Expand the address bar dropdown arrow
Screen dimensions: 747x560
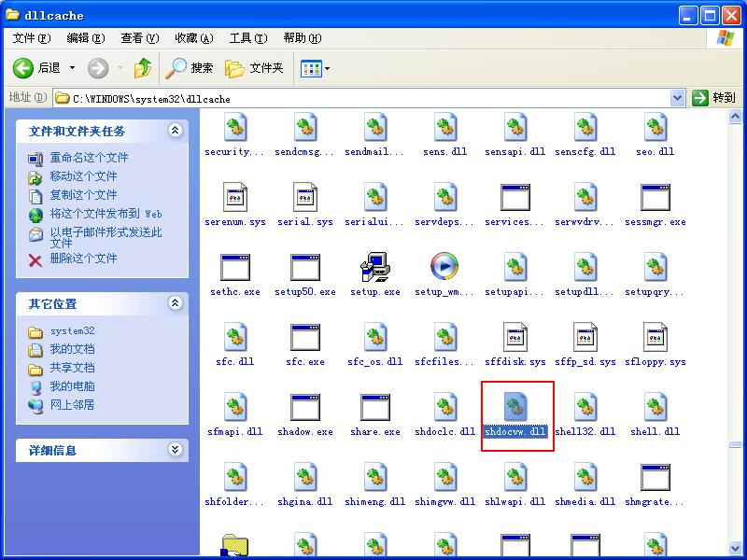point(678,99)
